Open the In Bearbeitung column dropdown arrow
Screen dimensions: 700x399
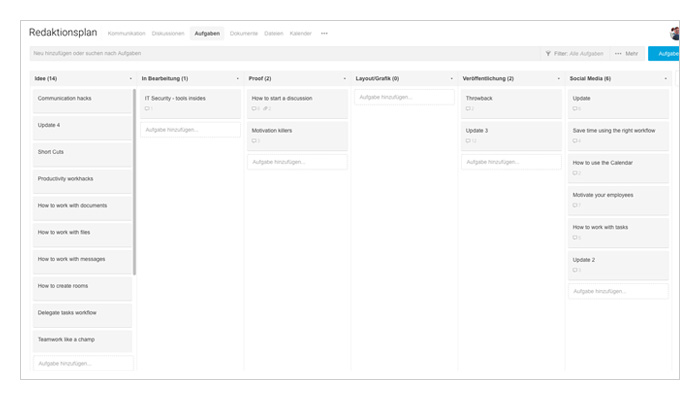pyautogui.click(x=238, y=79)
